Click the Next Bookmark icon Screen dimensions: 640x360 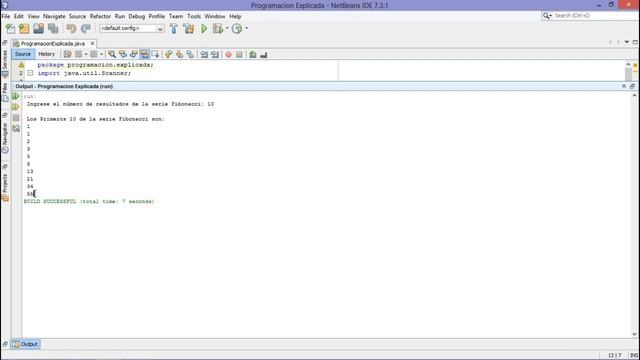pos(180,54)
